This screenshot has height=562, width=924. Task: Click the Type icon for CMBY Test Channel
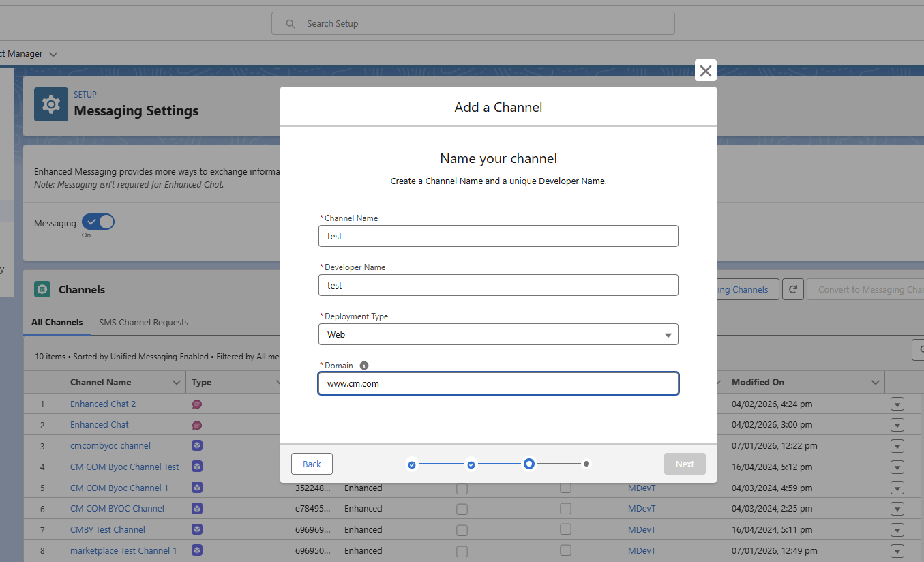197,529
